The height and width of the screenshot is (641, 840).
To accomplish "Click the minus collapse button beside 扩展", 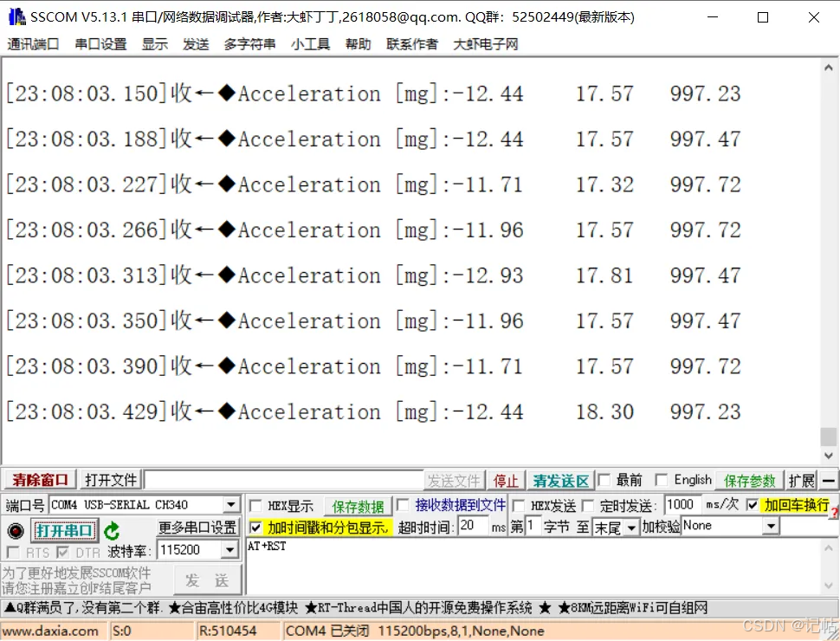I will tap(828, 480).
